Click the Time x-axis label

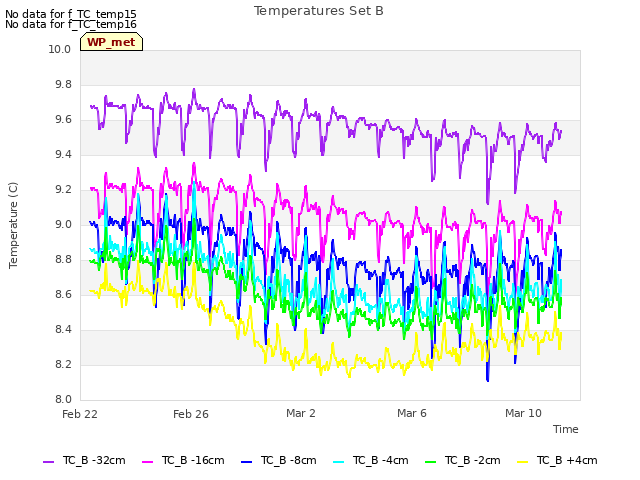point(566,429)
